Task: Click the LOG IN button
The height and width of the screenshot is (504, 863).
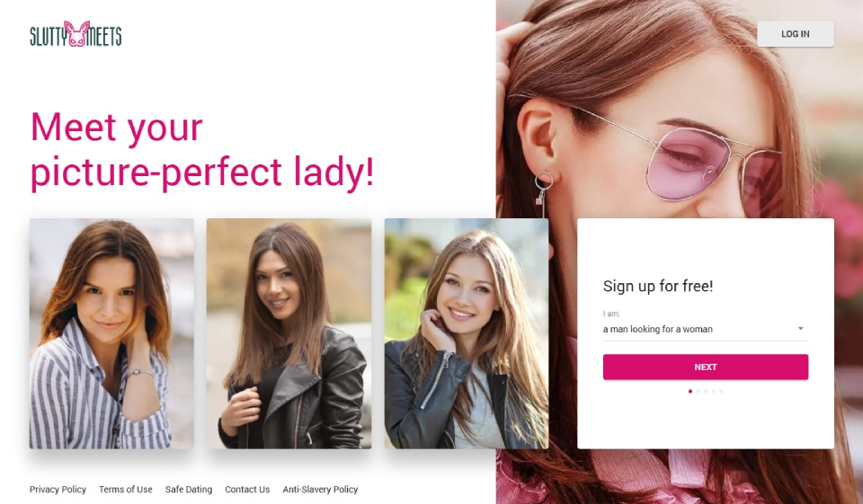Action: tap(796, 34)
